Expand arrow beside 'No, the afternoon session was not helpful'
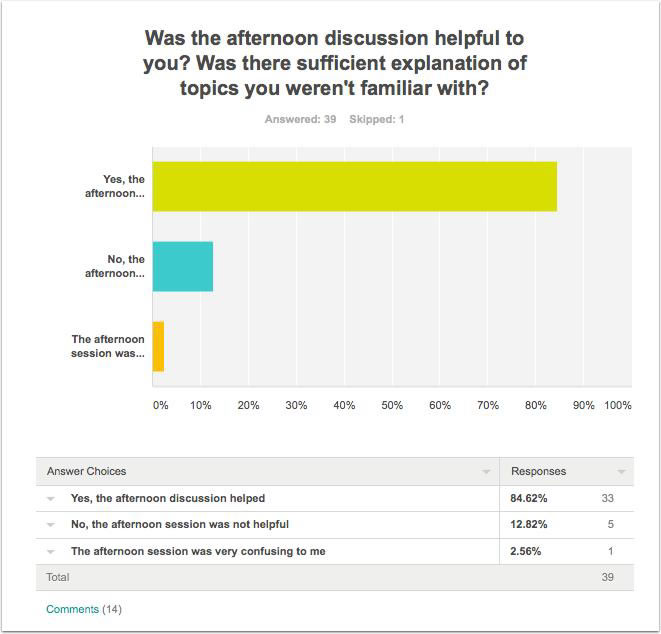Image resolution: width=661 pixels, height=634 pixels. click(x=51, y=525)
